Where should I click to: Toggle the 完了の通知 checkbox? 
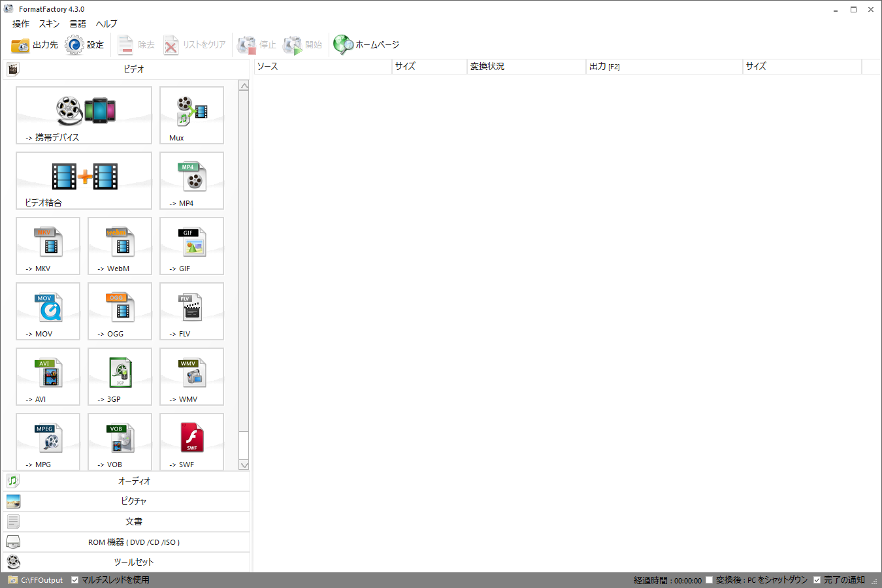[817, 580]
